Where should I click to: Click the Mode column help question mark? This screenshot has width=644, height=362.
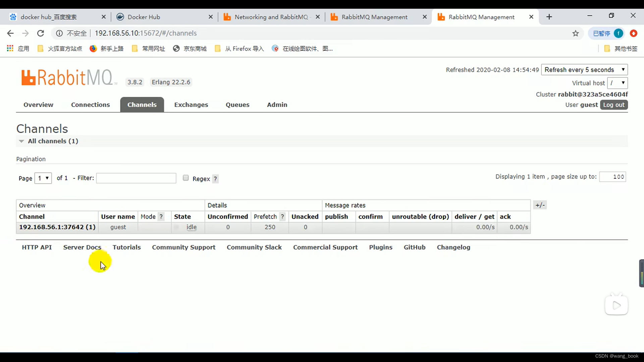tap(161, 217)
